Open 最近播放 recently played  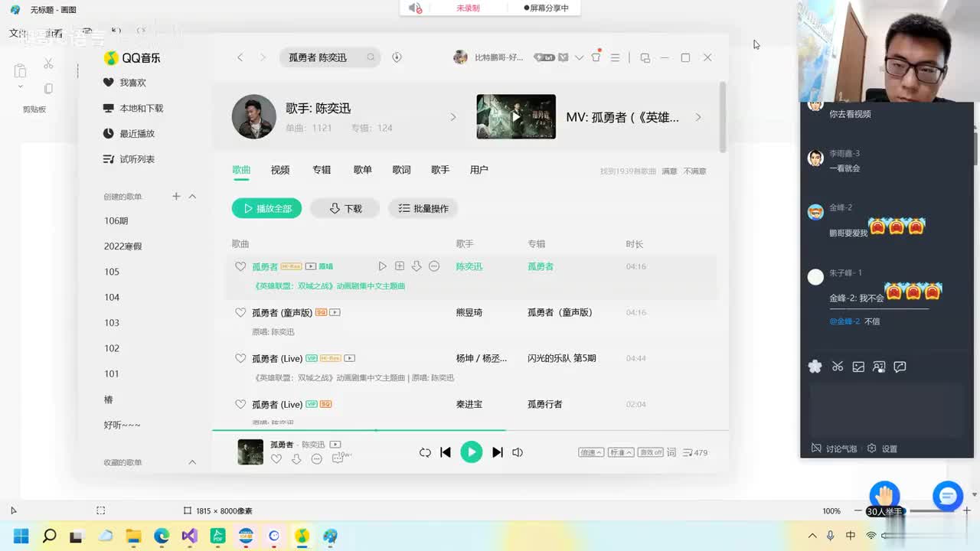(129, 134)
